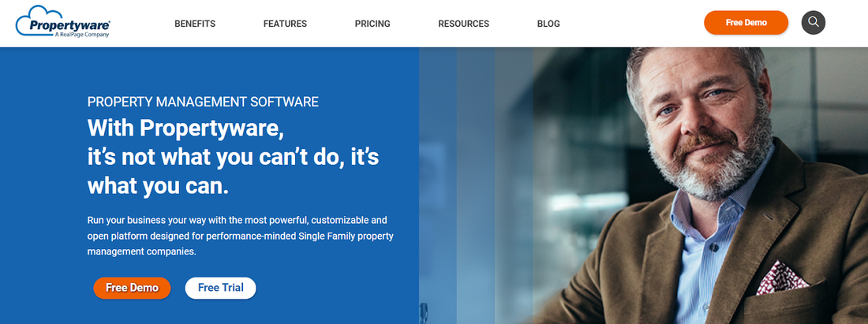Open the Resources menu

point(463,24)
